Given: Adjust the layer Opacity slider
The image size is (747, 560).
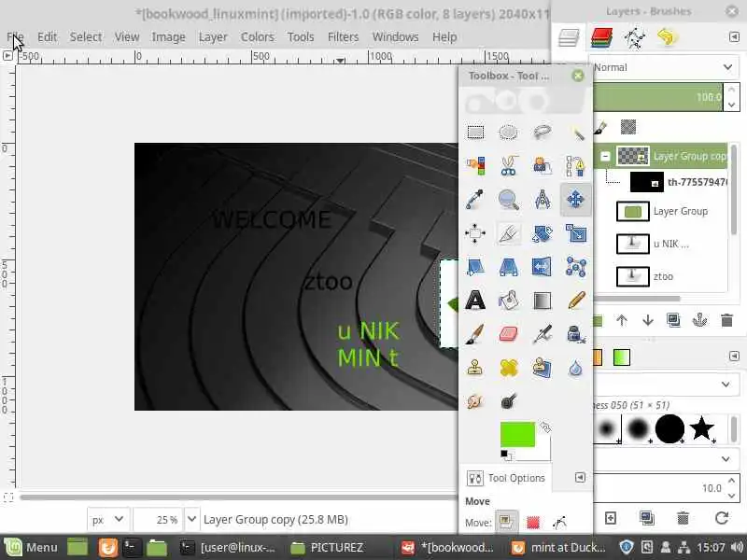Looking at the screenshot, I should (657, 97).
